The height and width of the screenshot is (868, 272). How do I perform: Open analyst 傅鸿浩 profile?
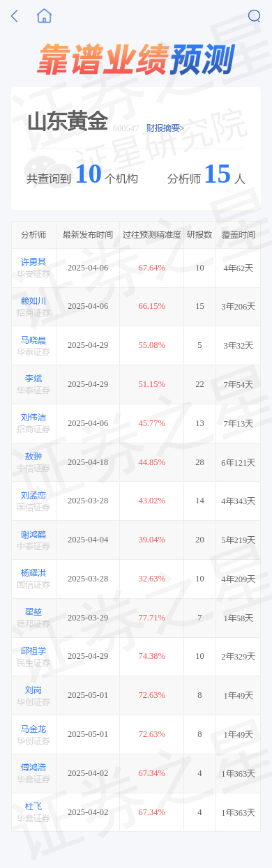pos(33,768)
